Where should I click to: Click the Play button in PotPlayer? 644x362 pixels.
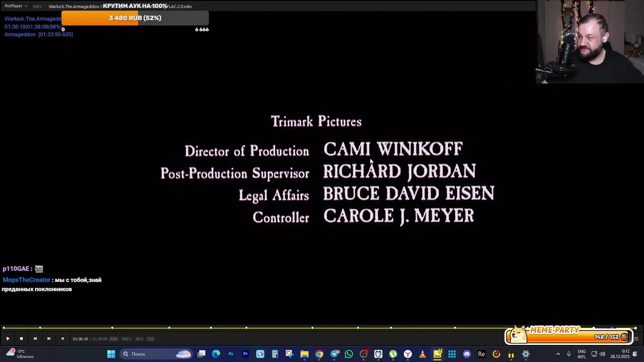point(8,339)
